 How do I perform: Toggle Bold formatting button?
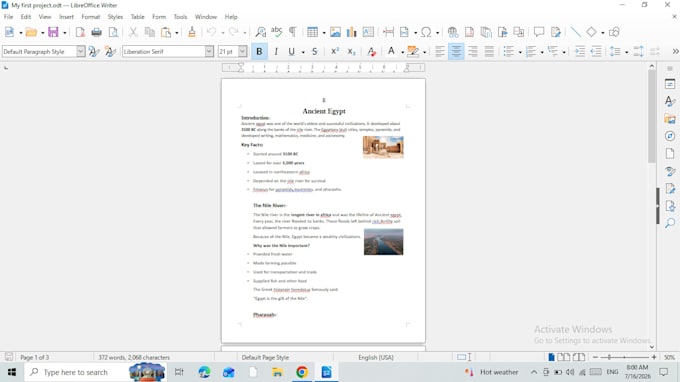pos(259,52)
